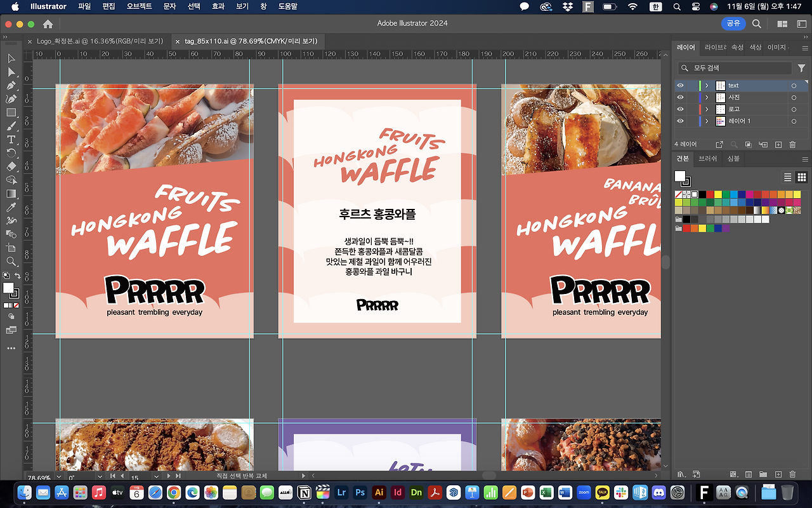The width and height of the screenshot is (812, 508).
Task: Open the 파일 menu
Action: [x=84, y=6]
